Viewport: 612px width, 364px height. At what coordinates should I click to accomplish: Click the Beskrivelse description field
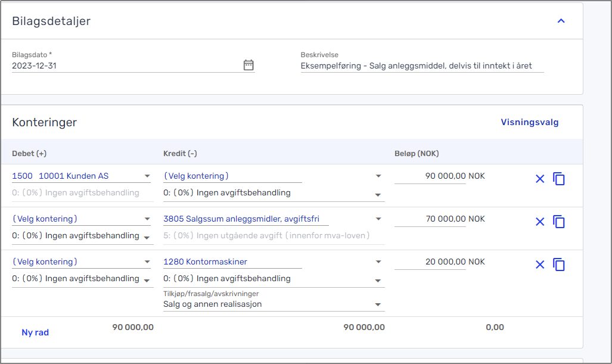click(422, 66)
